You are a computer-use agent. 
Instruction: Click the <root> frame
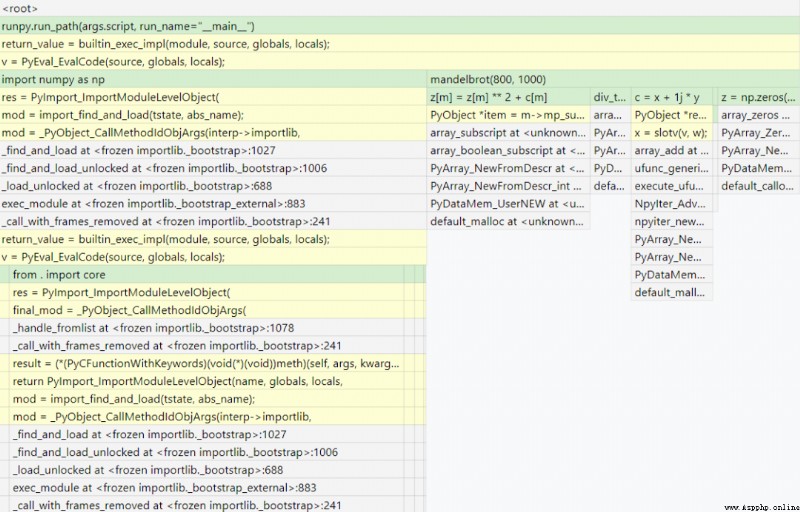pyautogui.click(x=400, y=8)
